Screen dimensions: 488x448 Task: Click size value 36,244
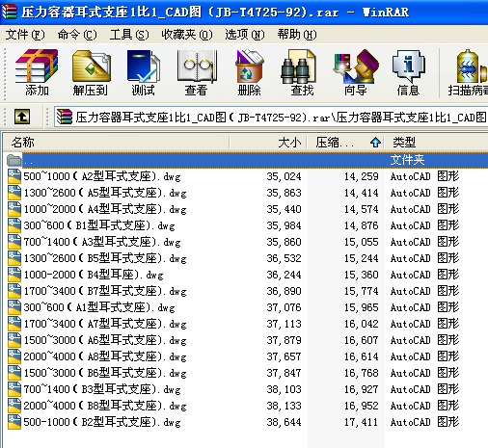point(284,275)
